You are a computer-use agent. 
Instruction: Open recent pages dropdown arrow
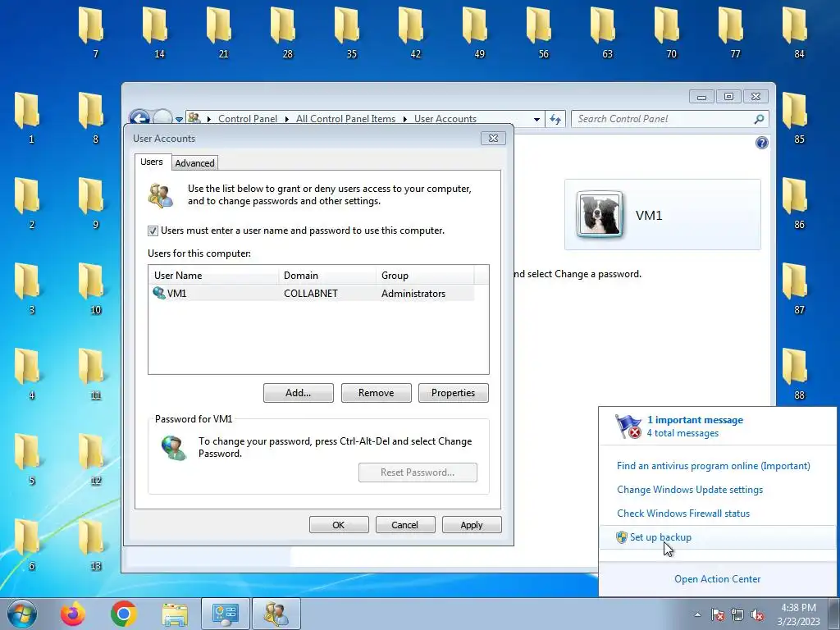(179, 120)
